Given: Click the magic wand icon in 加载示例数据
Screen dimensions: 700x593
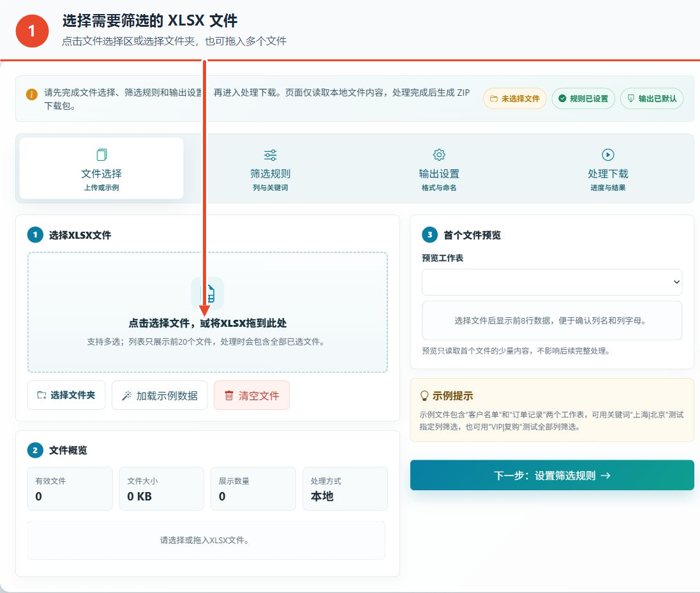Looking at the screenshot, I should [x=127, y=396].
